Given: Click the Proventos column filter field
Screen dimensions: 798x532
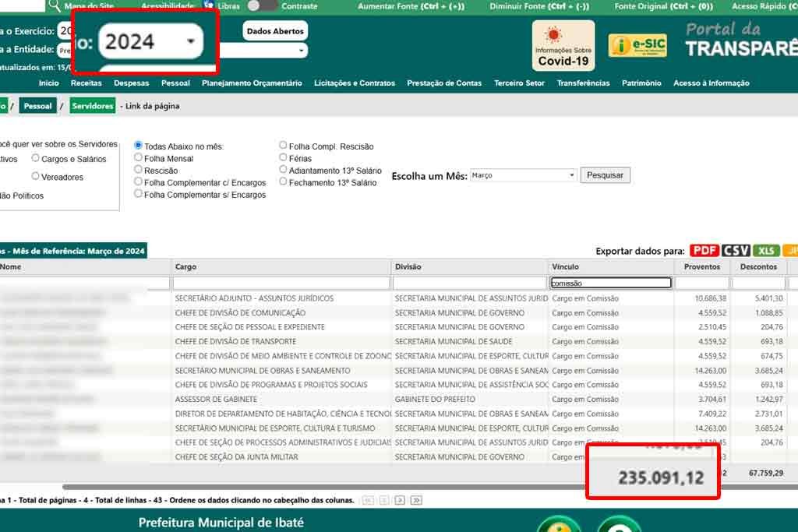Looking at the screenshot, I should pos(702,283).
